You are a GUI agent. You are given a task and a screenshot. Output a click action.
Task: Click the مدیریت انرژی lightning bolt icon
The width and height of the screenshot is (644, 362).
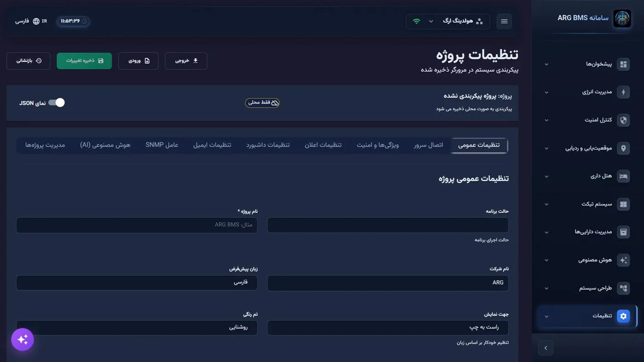pos(623,92)
